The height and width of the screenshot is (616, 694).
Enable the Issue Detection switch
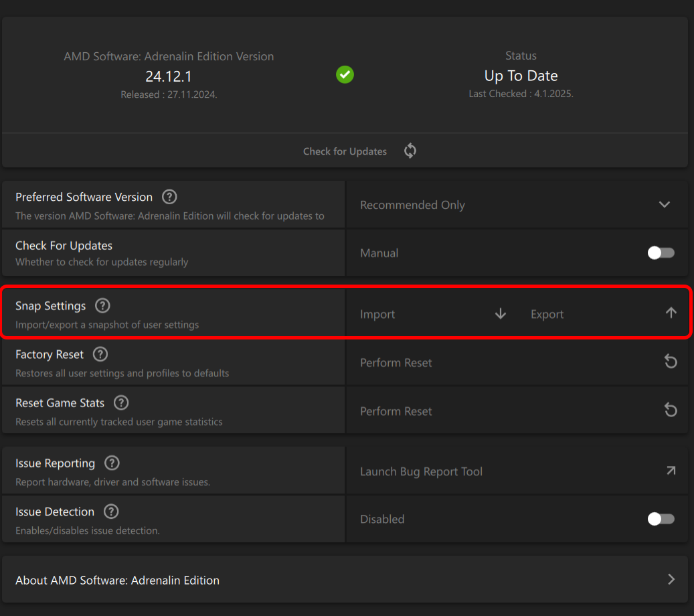(661, 518)
